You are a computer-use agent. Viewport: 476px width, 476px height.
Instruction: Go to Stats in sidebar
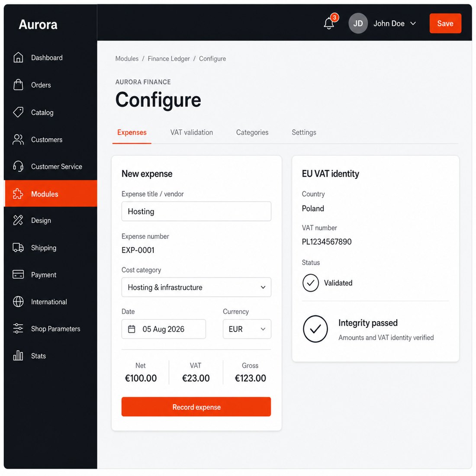(51, 356)
